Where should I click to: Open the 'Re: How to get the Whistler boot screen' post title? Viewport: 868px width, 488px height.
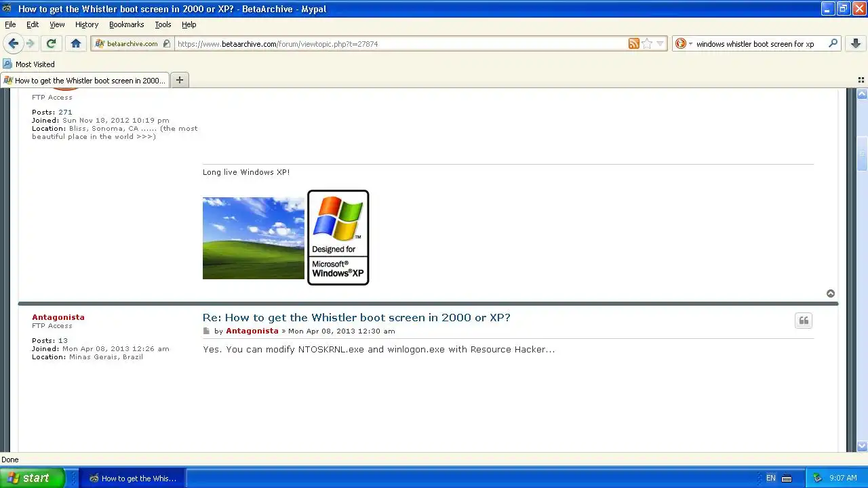click(x=357, y=317)
